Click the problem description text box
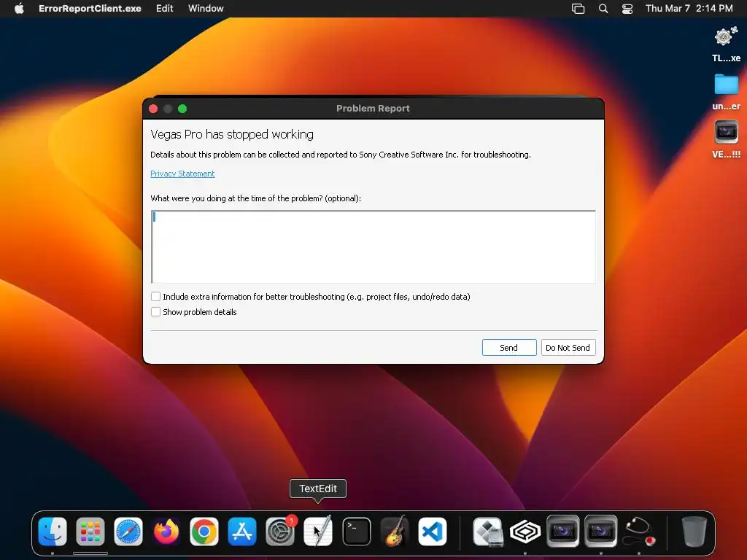This screenshot has height=560, width=747. point(373,246)
